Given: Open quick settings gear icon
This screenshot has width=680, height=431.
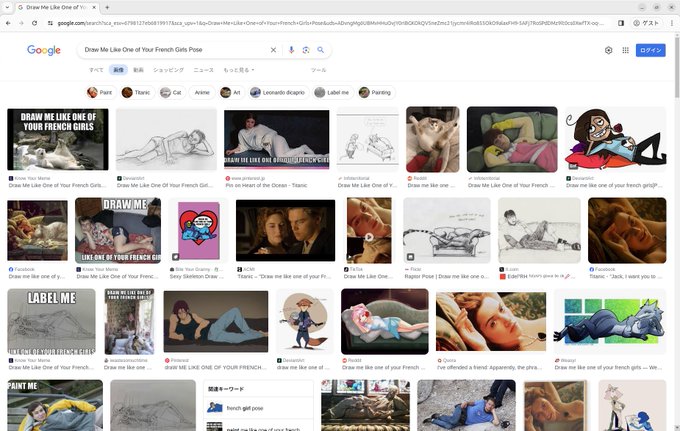Looking at the screenshot, I should point(608,50).
